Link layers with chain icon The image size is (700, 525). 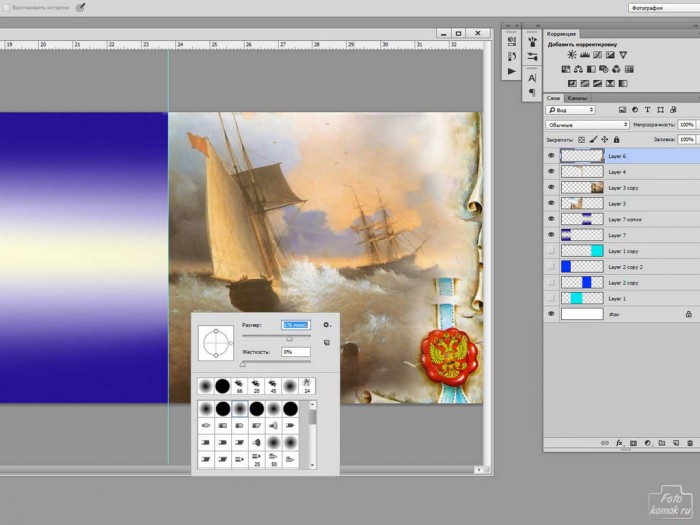[604, 443]
